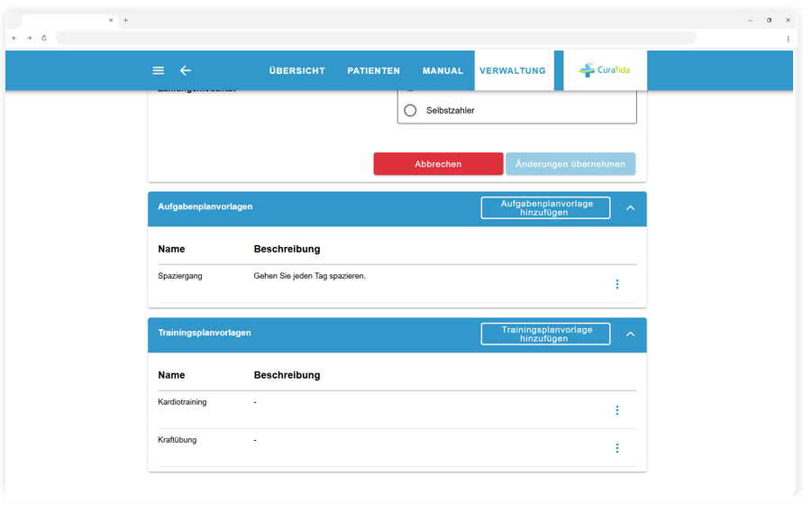Switch to the ÜBERSICHT tab

pyautogui.click(x=297, y=70)
